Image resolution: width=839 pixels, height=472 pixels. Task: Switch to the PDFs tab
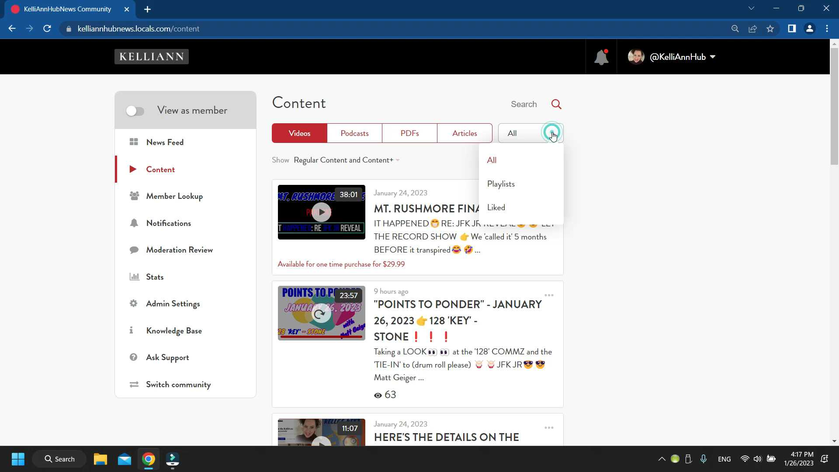click(x=409, y=133)
